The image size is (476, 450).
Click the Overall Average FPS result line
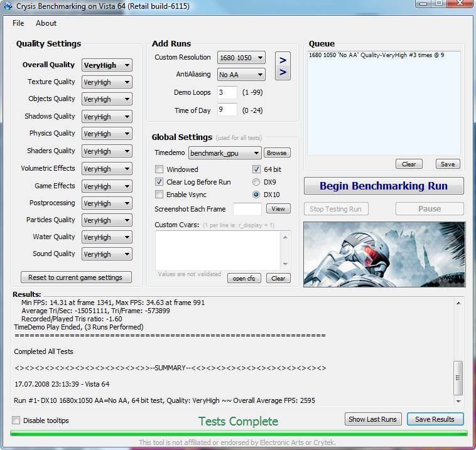coord(165,400)
